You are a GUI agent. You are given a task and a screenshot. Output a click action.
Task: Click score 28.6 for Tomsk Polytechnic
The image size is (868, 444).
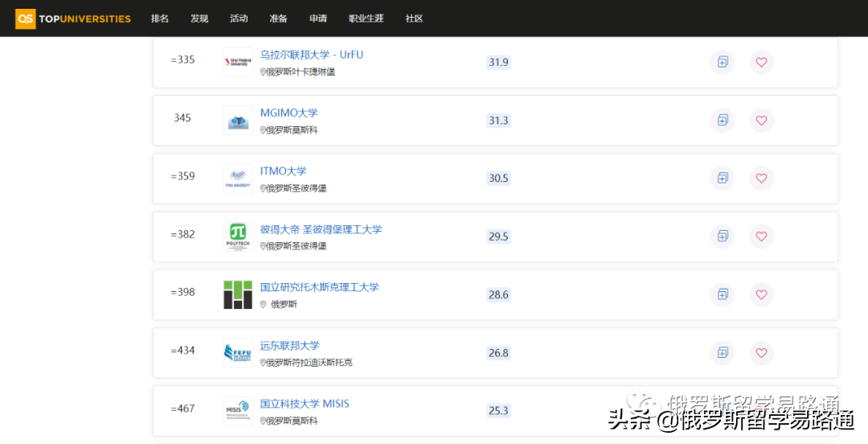(498, 294)
